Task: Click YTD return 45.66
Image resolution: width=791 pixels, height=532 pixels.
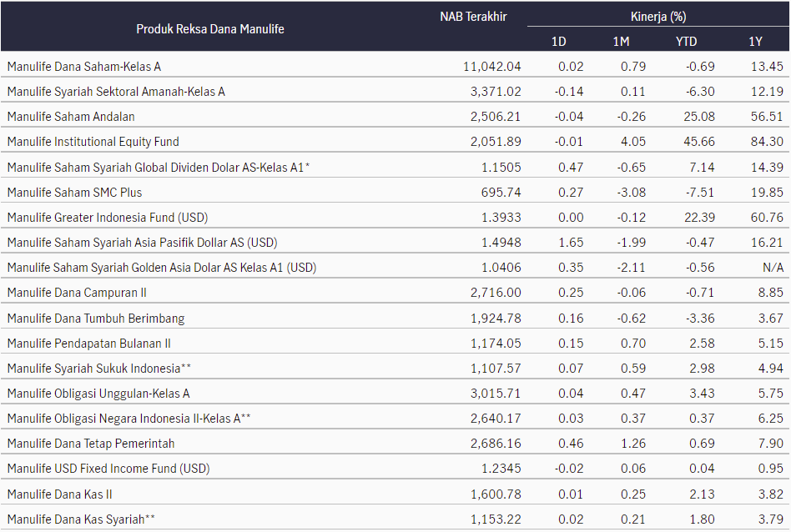Action: (x=699, y=142)
